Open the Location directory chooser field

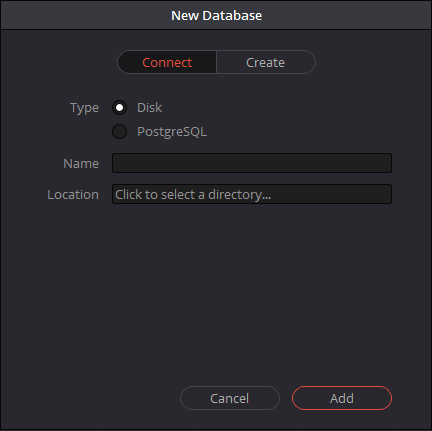[252, 194]
